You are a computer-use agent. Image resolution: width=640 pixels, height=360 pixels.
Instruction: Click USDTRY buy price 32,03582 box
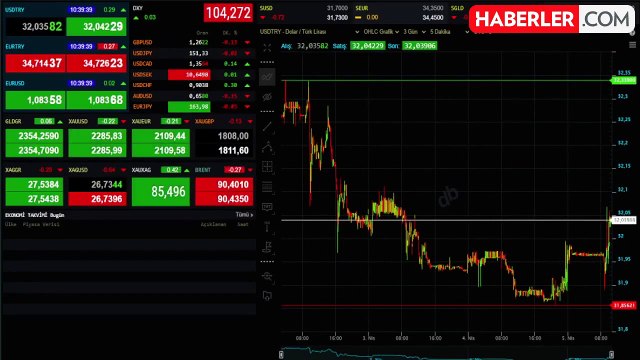point(35,27)
